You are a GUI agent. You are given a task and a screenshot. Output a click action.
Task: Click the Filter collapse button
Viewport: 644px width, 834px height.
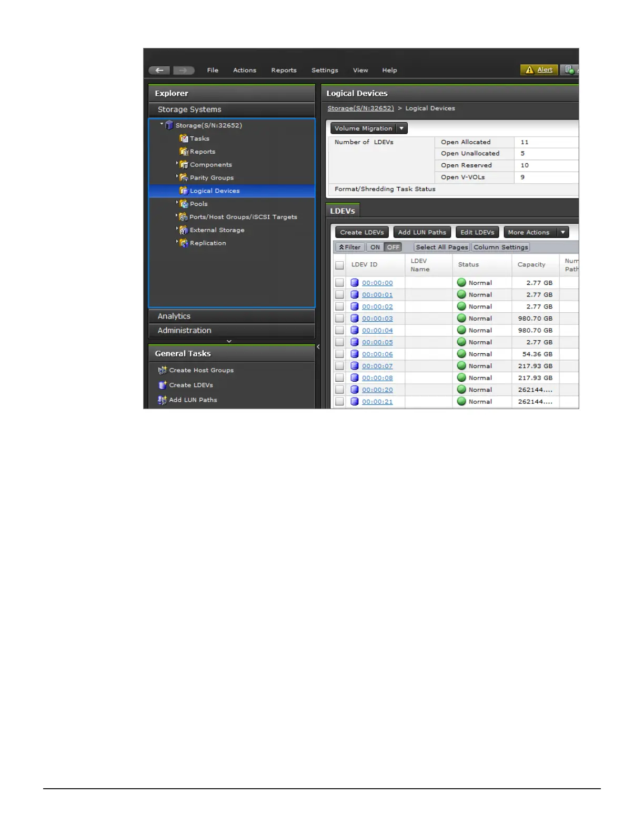point(350,247)
